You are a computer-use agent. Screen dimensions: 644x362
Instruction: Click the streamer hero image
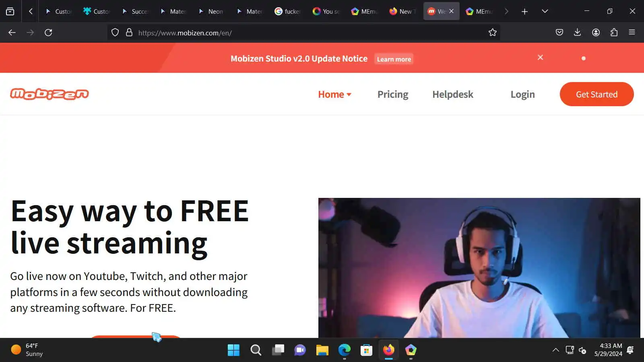[479, 268]
